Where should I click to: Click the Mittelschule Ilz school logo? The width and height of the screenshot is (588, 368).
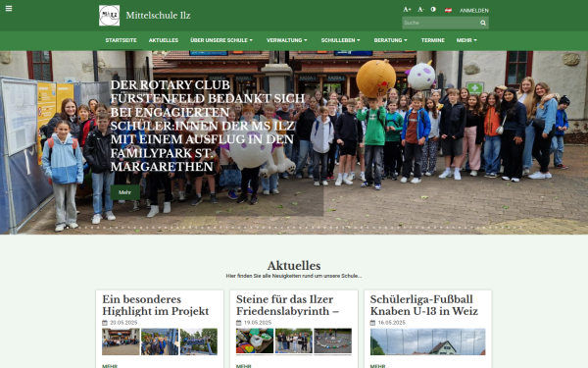tap(109, 16)
